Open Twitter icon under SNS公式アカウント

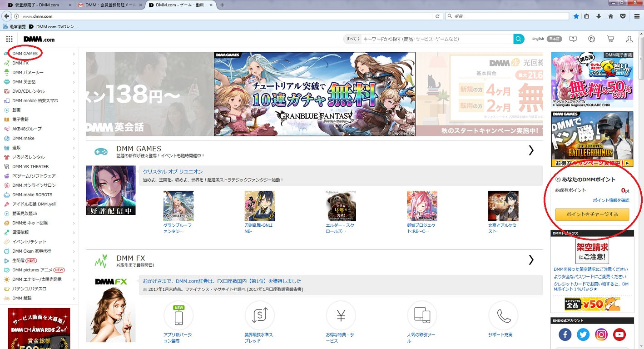pyautogui.click(x=583, y=335)
